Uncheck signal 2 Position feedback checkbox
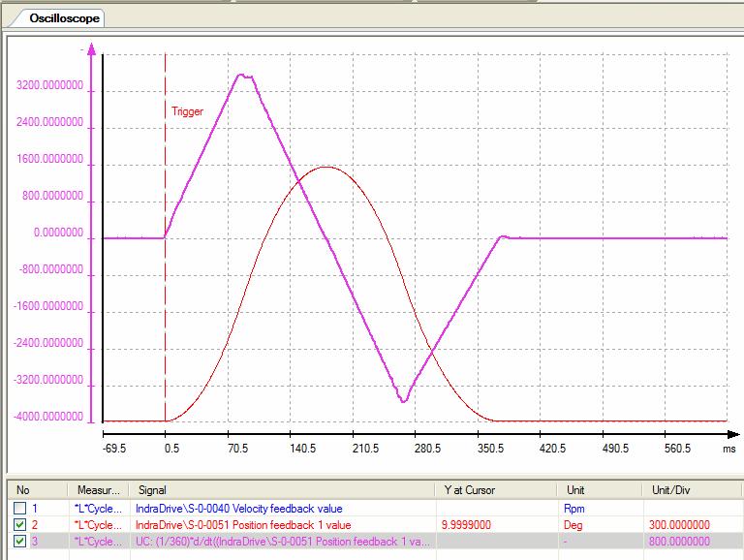This screenshot has width=744, height=560. point(20,525)
